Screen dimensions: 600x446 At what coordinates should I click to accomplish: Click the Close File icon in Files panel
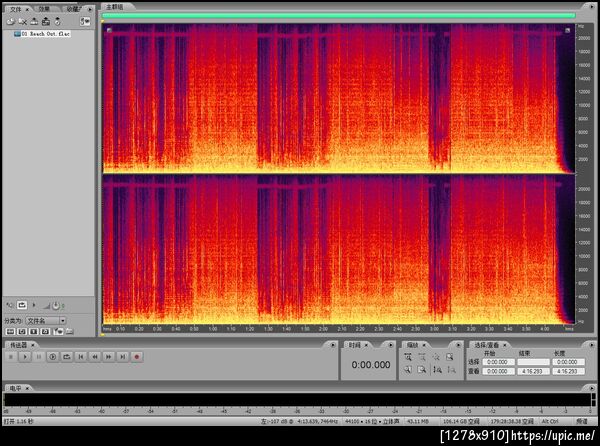(22, 22)
